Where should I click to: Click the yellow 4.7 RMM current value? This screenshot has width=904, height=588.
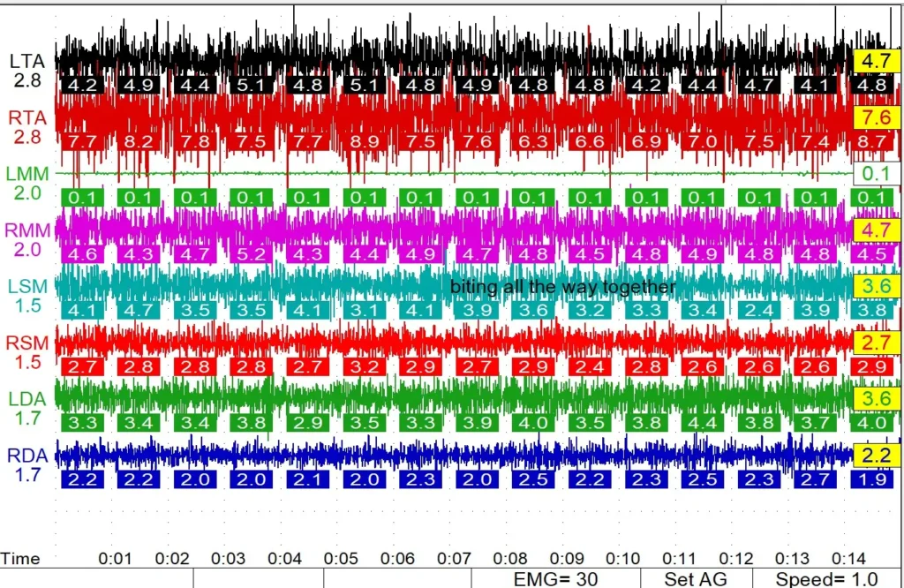click(x=877, y=230)
